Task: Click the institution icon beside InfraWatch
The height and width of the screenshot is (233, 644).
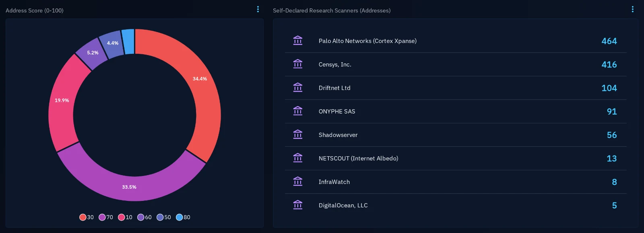Action: (298, 182)
